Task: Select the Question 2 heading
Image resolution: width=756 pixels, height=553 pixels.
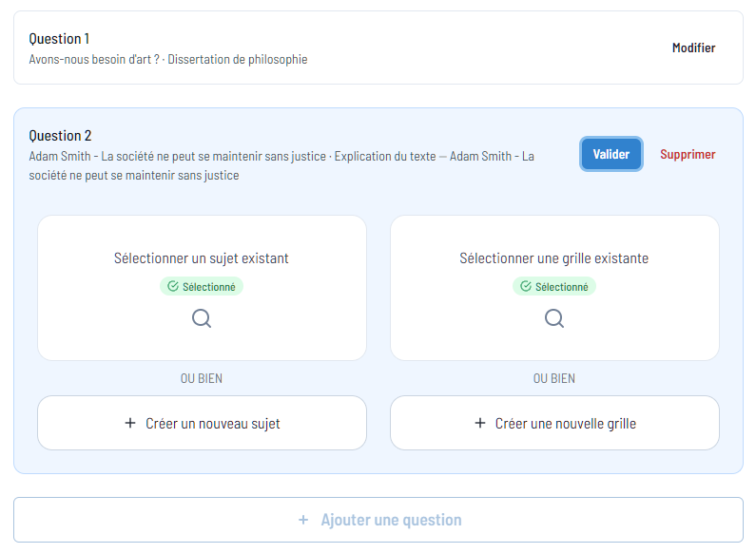Action: click(x=60, y=136)
